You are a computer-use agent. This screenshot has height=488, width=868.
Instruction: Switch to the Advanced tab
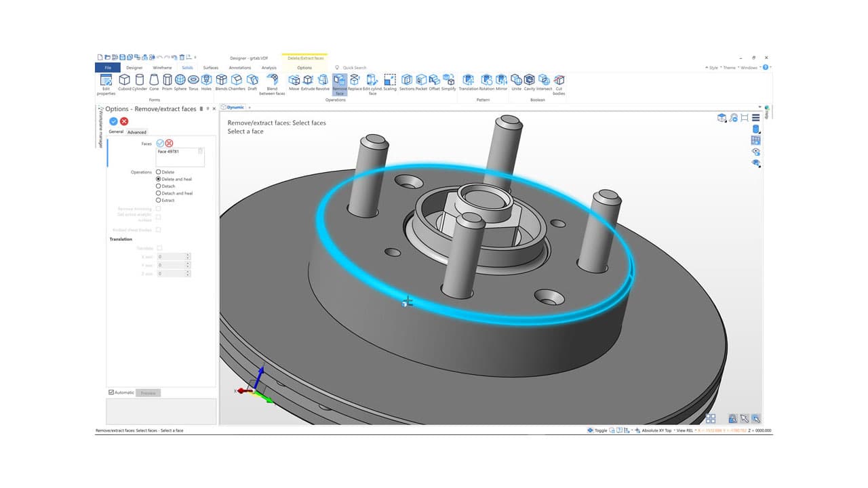pos(136,132)
